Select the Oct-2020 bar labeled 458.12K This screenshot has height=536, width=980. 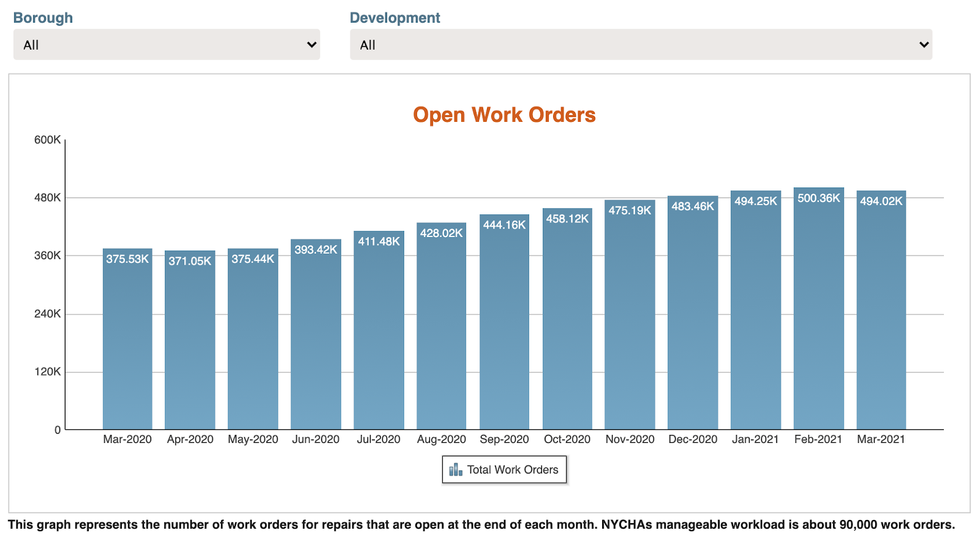567,319
